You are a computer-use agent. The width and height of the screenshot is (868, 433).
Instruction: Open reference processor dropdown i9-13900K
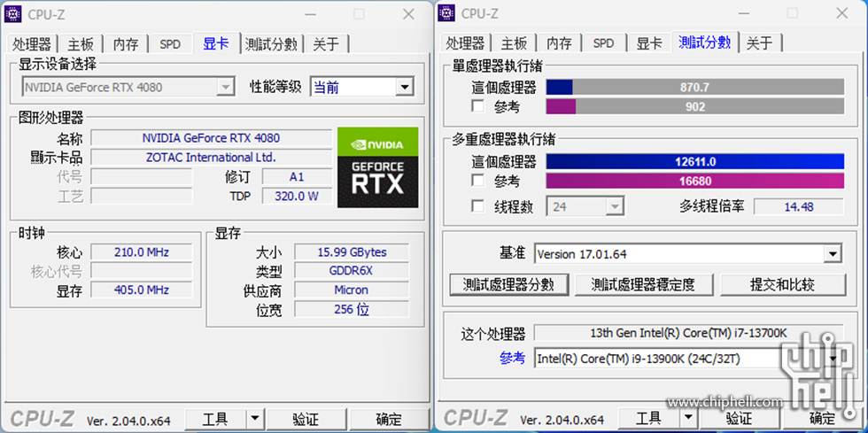688,359
